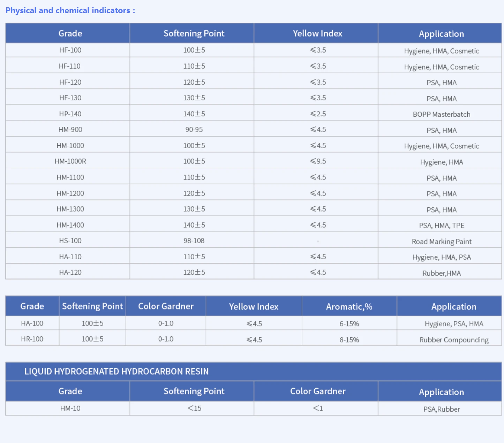Click the PSA,Rubber application cell

click(442, 409)
